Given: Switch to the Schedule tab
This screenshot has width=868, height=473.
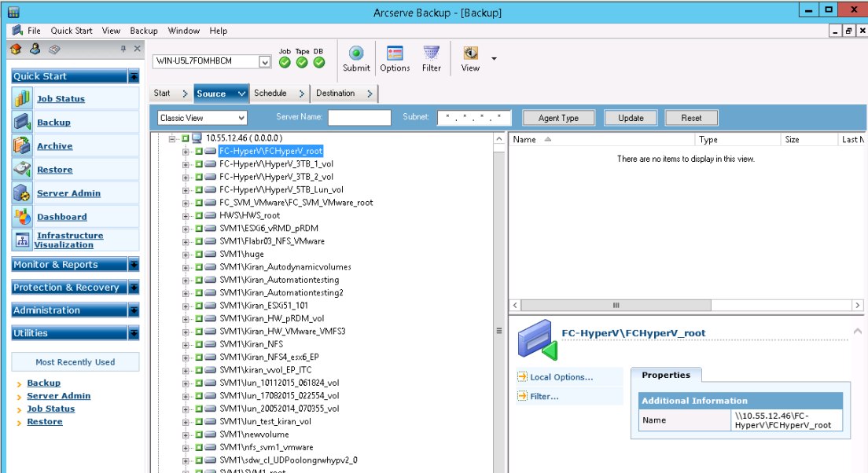Looking at the screenshot, I should tap(279, 93).
